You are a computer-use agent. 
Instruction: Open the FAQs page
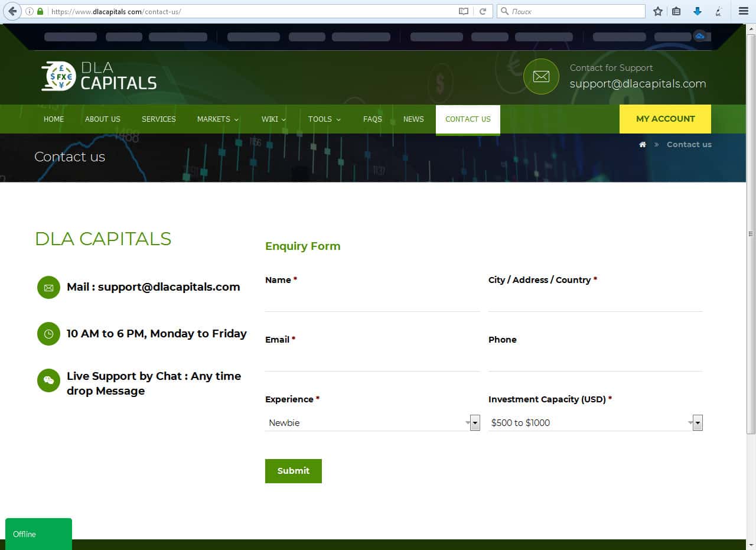point(373,119)
